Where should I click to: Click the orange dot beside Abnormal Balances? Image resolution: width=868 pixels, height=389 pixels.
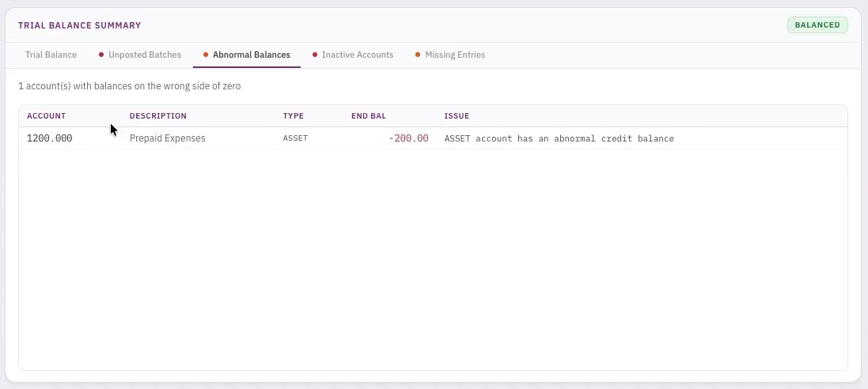206,55
